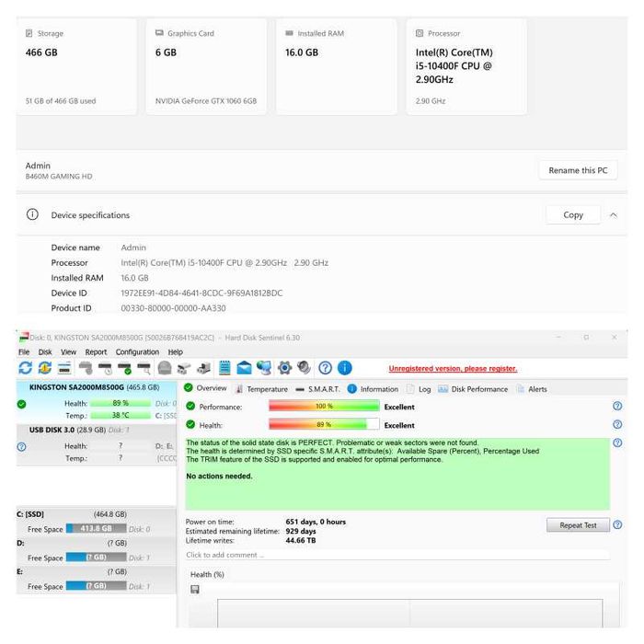The height and width of the screenshot is (644, 644).
Task: Select the C: [SSD] partition entry
Action: [97, 522]
